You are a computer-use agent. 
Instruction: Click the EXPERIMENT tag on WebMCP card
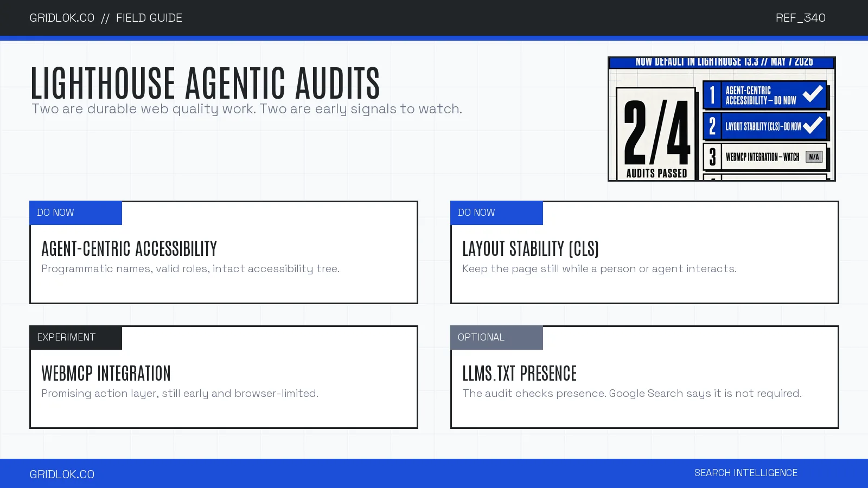[x=76, y=337]
